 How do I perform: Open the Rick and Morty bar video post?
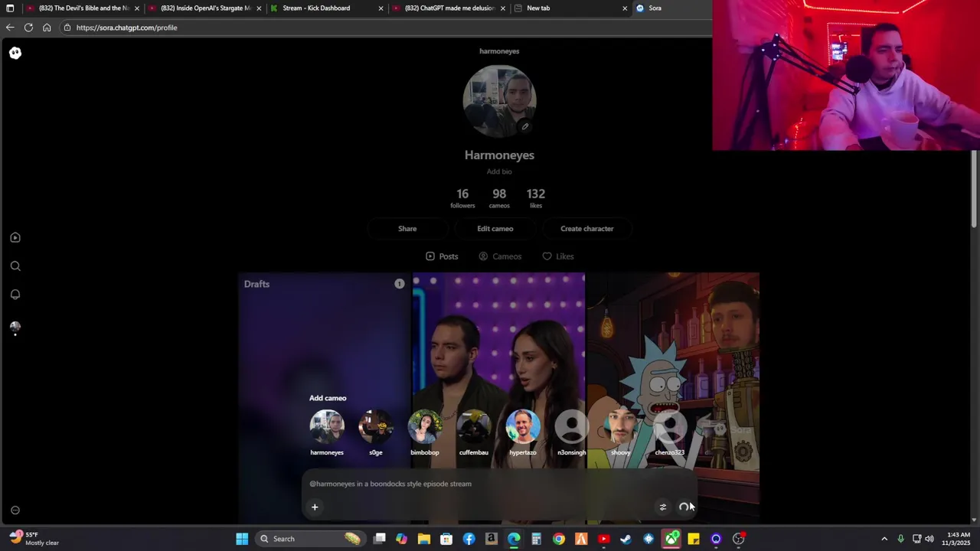673,398
